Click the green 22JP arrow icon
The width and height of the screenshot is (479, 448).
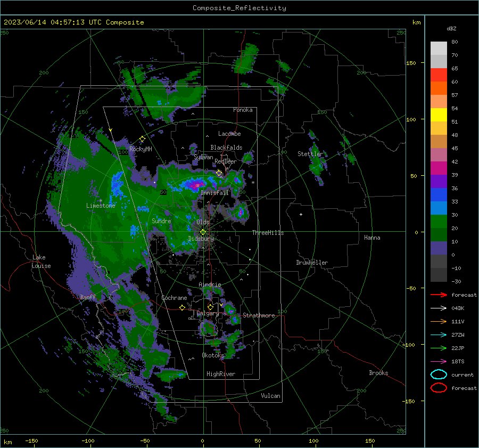point(439,348)
